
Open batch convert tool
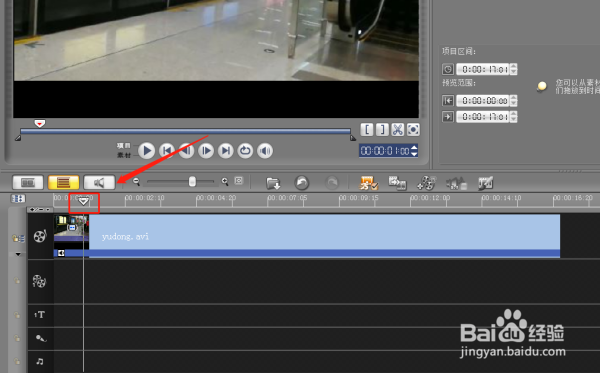[397, 183]
